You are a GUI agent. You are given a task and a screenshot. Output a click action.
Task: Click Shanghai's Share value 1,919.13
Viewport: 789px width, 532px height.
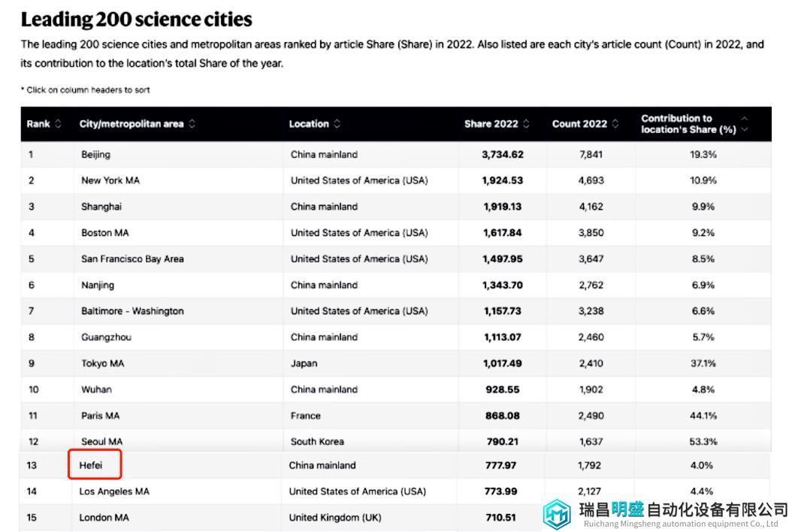[x=502, y=207]
